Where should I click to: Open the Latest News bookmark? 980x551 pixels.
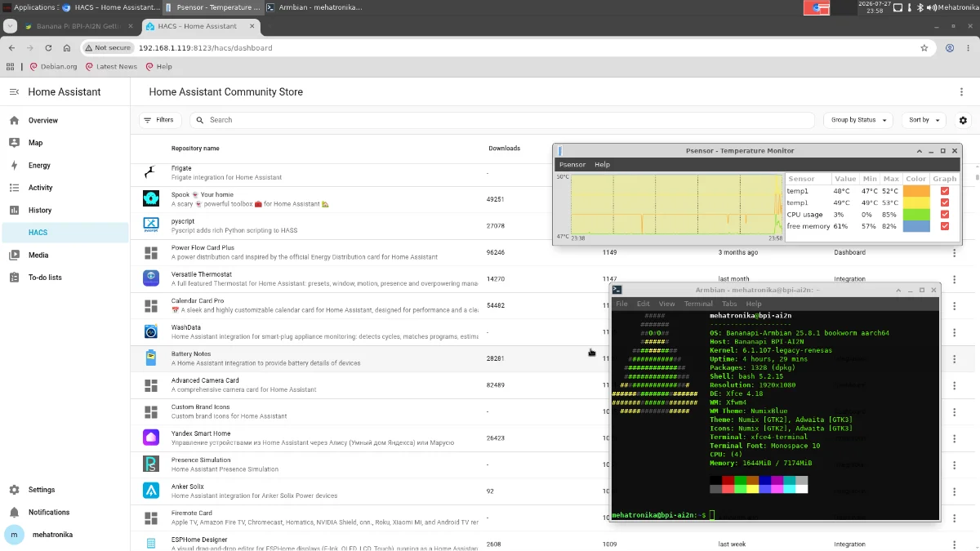tap(110, 67)
